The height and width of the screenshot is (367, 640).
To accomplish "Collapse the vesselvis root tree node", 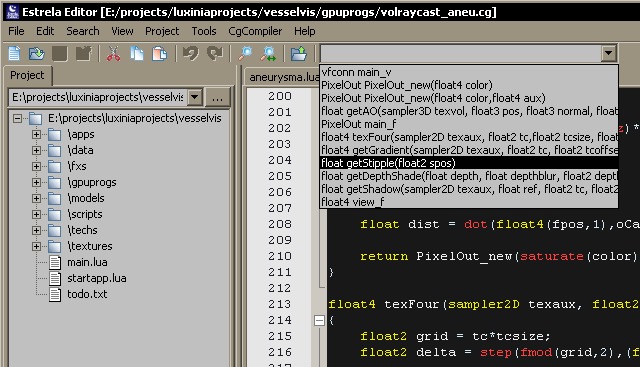I will (17, 118).
